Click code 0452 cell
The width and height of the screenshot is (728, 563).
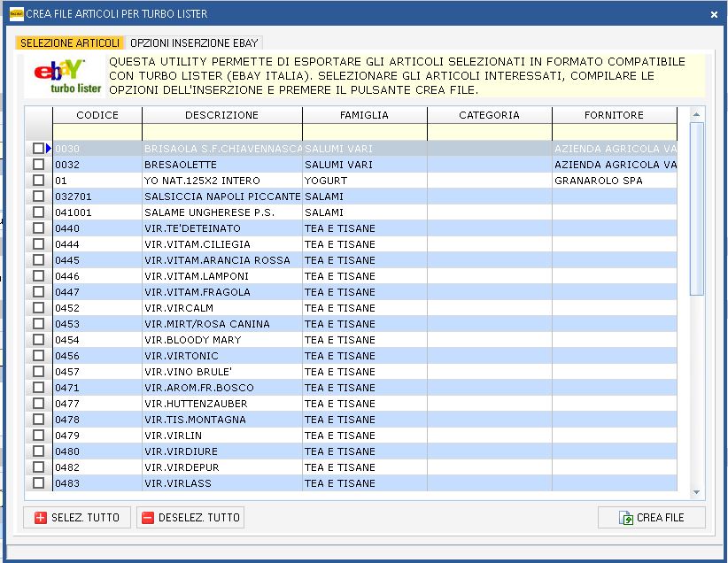[x=97, y=308]
